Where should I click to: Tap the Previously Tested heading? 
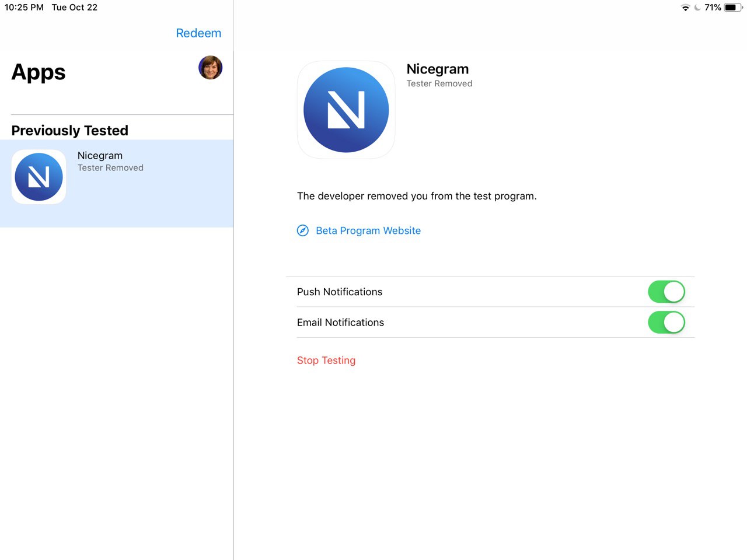point(70,131)
